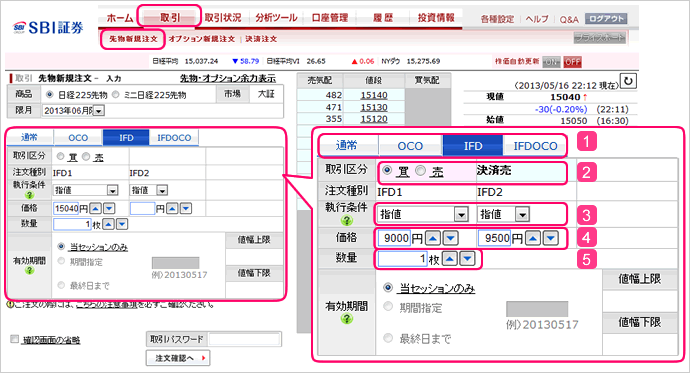Select 期間指定 radio in small order form
Image resolution: width=690 pixels, height=373 pixels.
coord(61,261)
